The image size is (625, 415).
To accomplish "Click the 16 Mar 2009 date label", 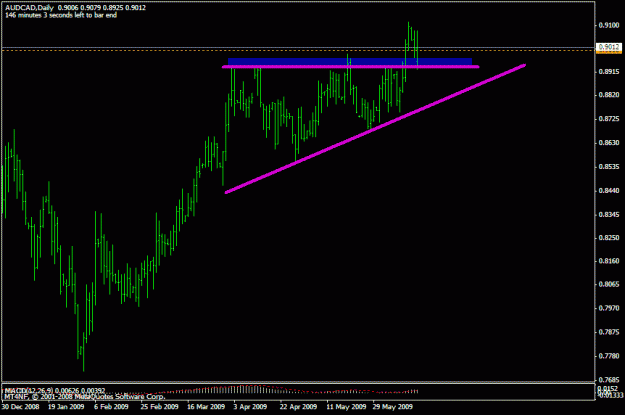I will point(206,407).
